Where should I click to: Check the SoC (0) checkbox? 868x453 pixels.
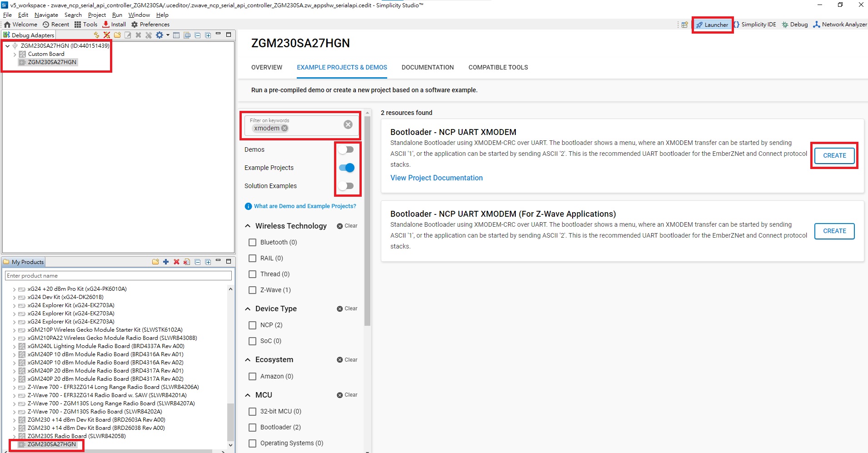[253, 341]
